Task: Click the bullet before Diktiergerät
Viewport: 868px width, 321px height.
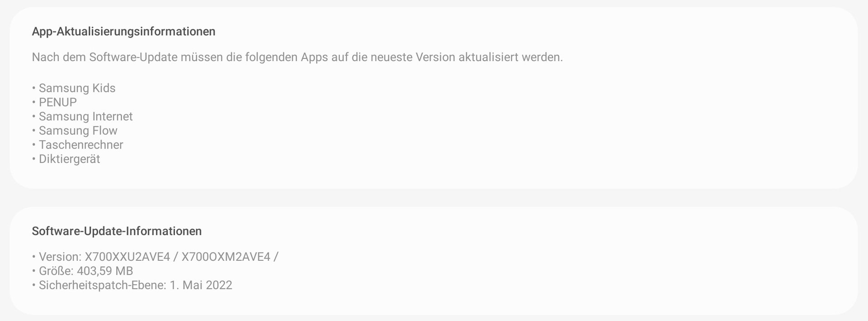Action: (x=34, y=159)
